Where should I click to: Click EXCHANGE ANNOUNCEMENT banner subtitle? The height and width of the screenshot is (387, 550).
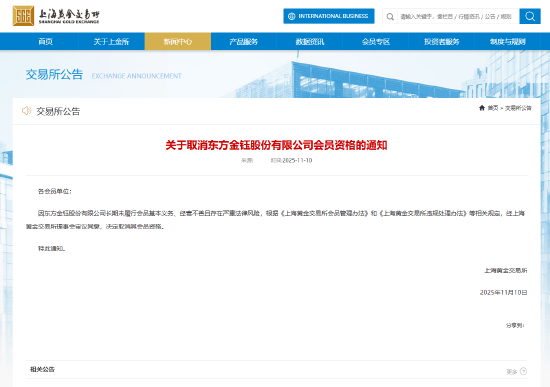coord(136,76)
